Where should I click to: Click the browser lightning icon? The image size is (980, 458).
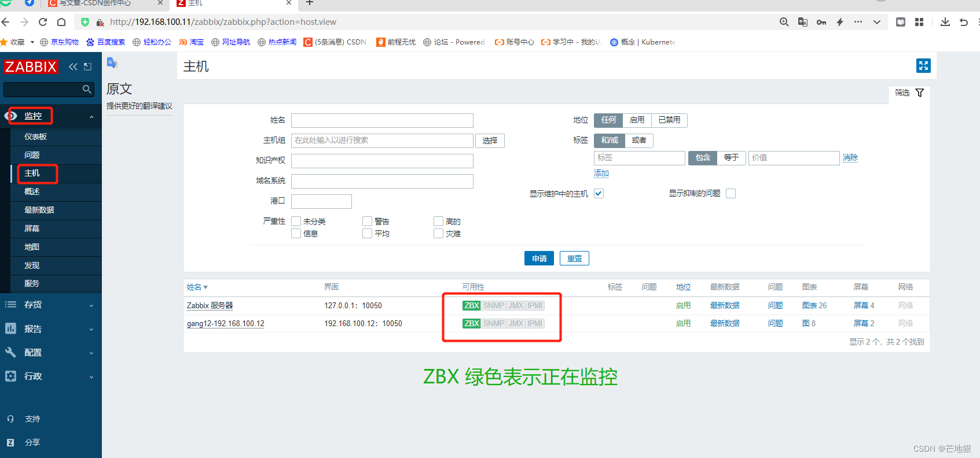point(840,22)
